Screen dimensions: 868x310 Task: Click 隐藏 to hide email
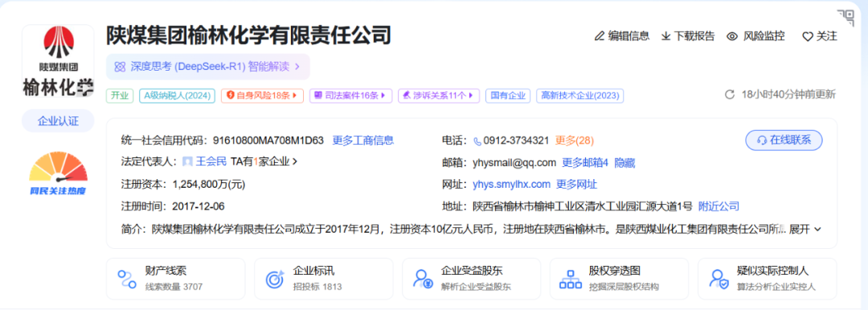pos(625,163)
